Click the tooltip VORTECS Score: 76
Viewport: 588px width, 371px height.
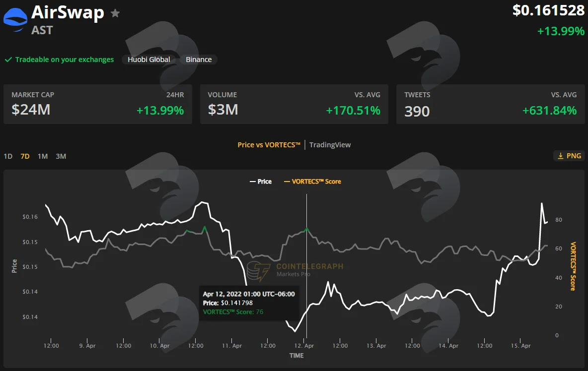coord(233,312)
